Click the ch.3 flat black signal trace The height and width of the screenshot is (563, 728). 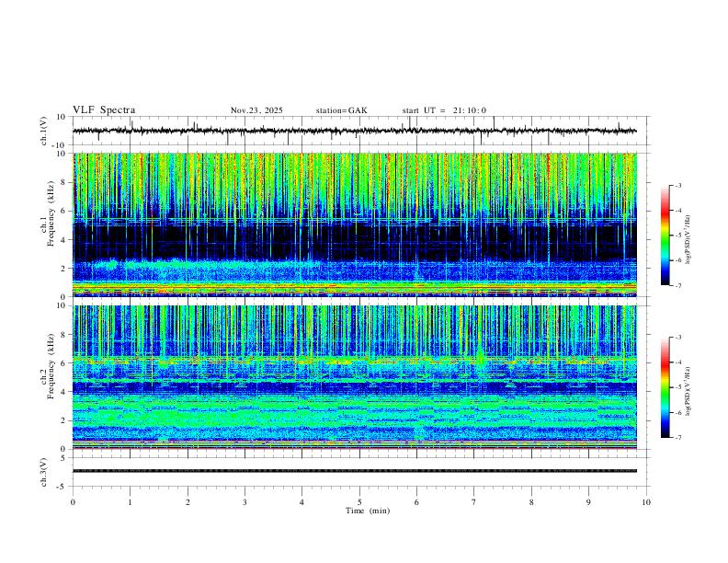click(354, 471)
